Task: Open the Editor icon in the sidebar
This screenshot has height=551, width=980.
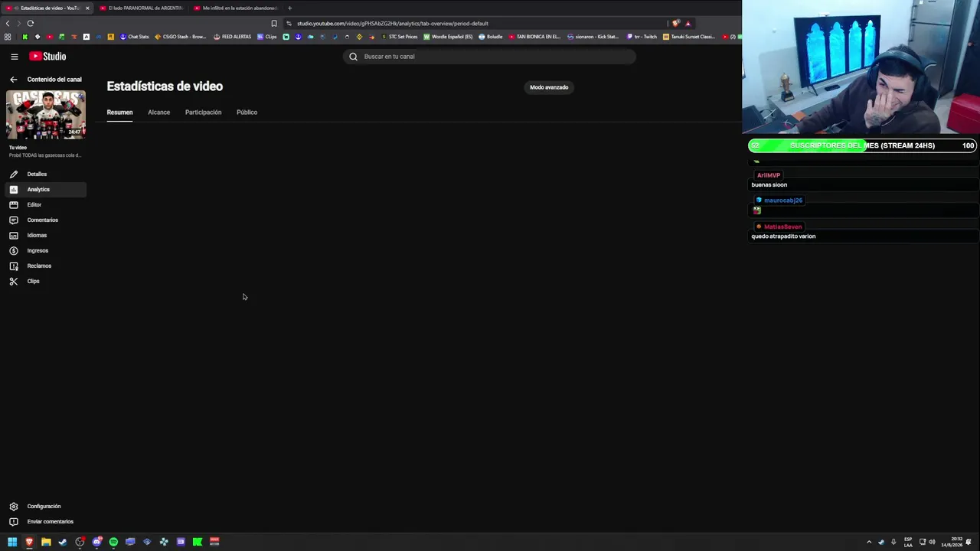Action: [x=13, y=205]
